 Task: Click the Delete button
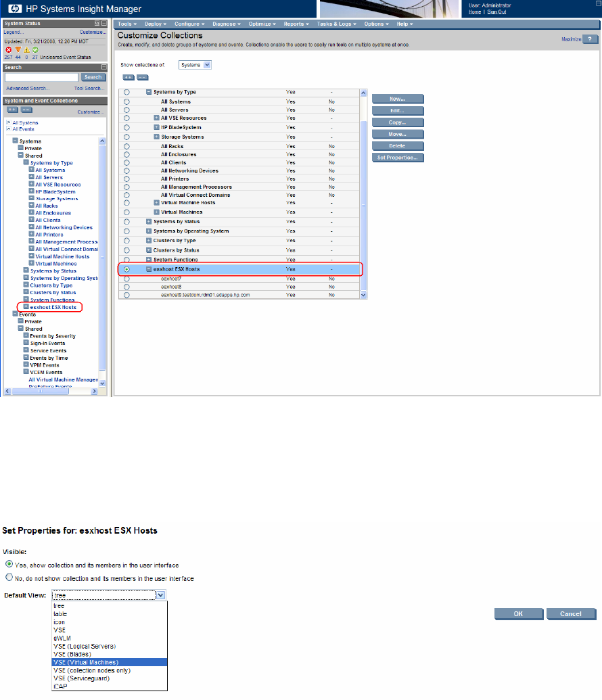[x=398, y=146]
